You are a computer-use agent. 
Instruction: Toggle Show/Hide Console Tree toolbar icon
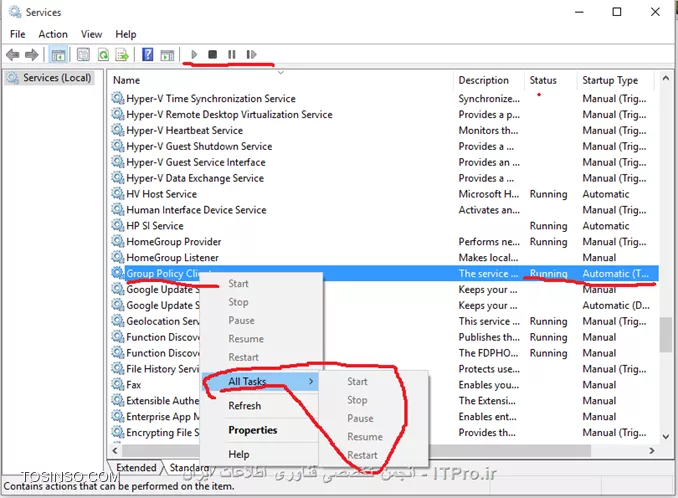58,55
